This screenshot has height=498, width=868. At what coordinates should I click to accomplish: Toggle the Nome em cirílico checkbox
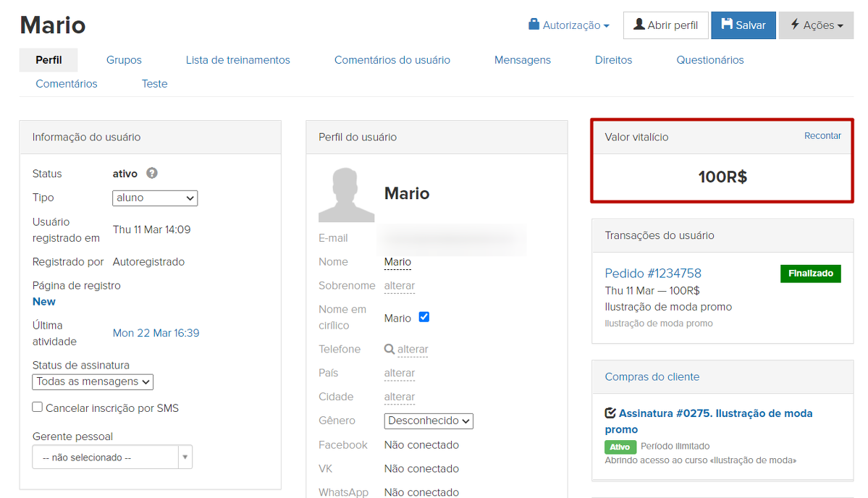pos(424,317)
